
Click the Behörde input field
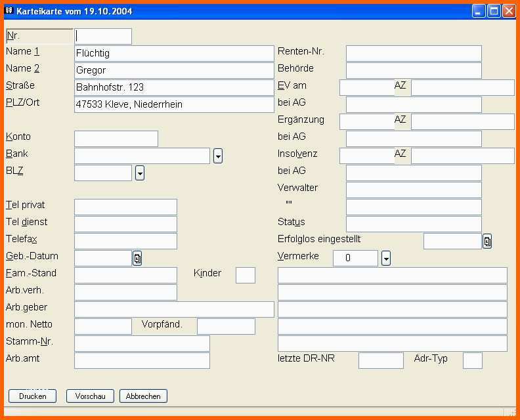[x=414, y=70]
